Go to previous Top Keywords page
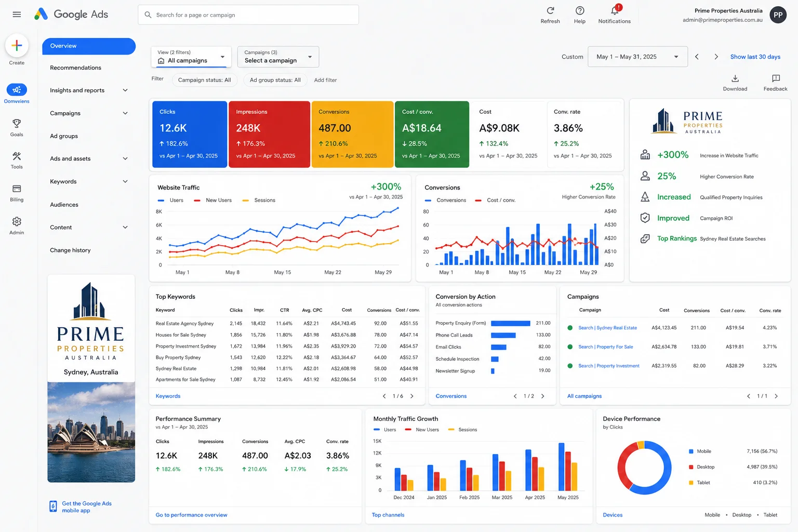 pos(384,396)
